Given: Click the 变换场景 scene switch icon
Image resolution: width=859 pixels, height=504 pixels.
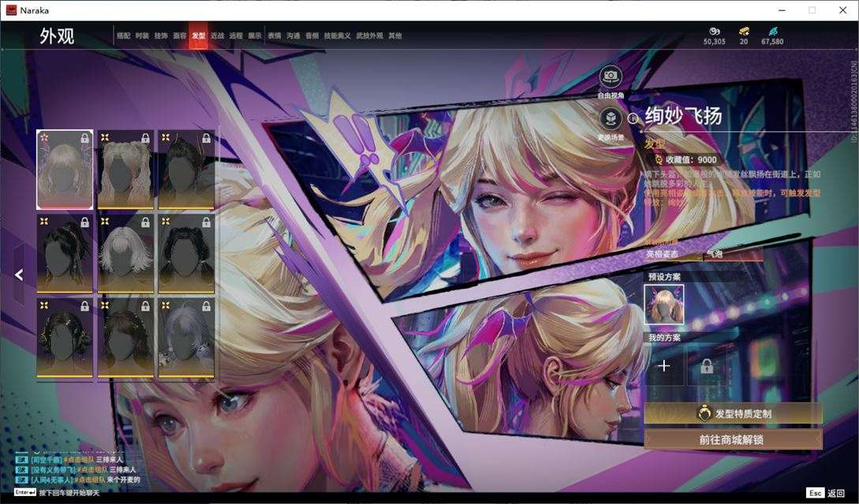Looking at the screenshot, I should click(611, 118).
